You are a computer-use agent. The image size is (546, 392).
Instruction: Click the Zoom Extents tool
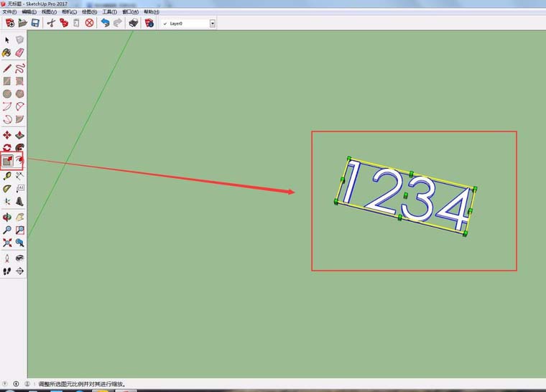7,243
